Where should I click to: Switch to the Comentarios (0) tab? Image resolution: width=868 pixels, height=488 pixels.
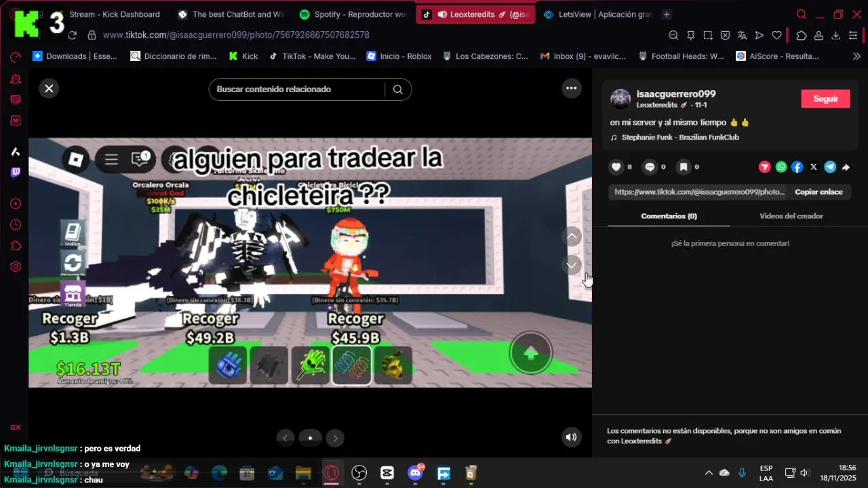point(669,216)
